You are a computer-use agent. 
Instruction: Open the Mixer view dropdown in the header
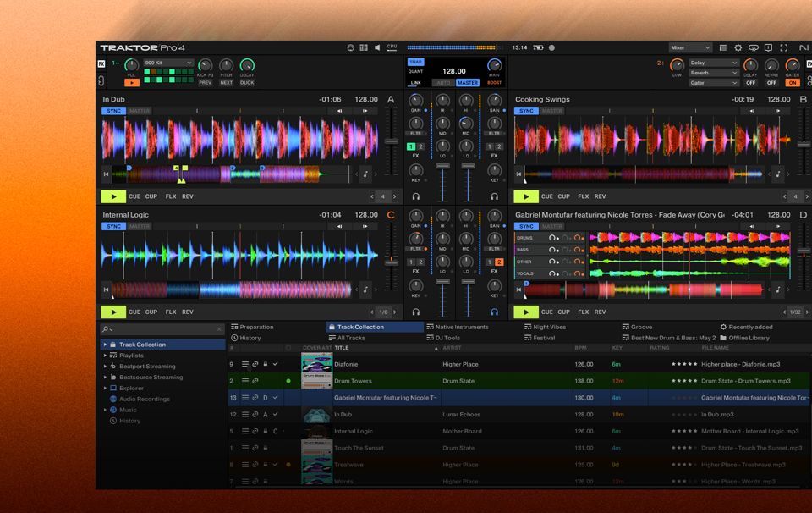pyautogui.click(x=685, y=47)
